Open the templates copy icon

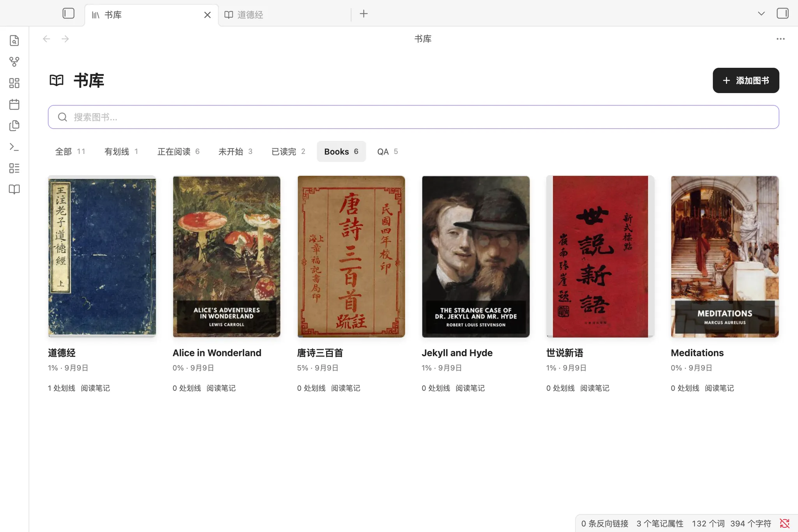[x=14, y=125]
